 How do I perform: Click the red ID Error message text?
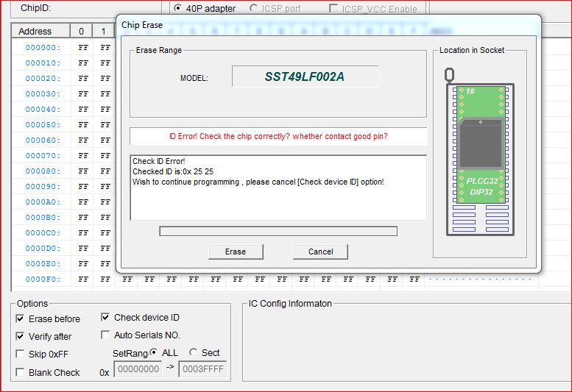pos(278,136)
